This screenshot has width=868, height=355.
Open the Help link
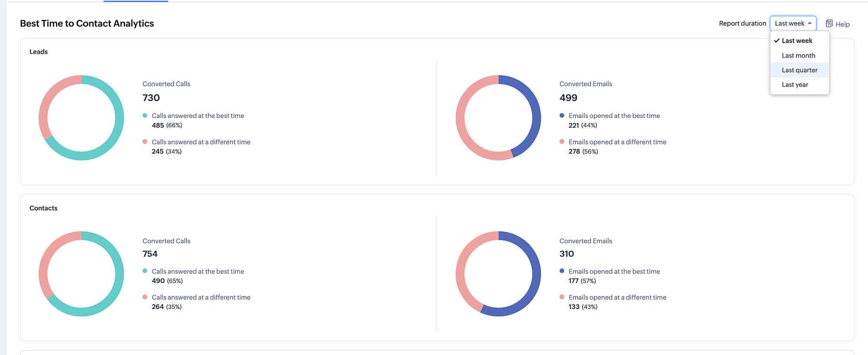pos(842,24)
